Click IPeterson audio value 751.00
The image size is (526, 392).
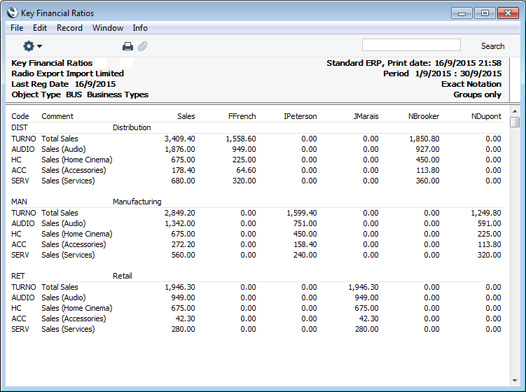[305, 223]
